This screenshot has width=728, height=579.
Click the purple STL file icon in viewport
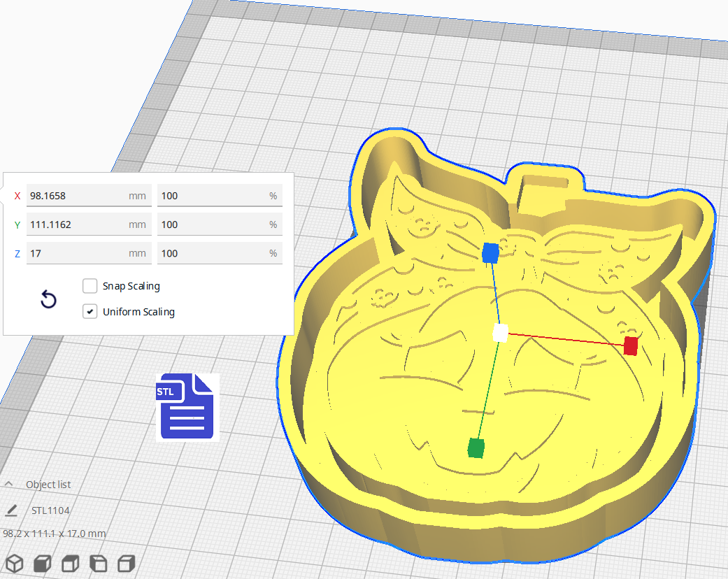point(186,406)
